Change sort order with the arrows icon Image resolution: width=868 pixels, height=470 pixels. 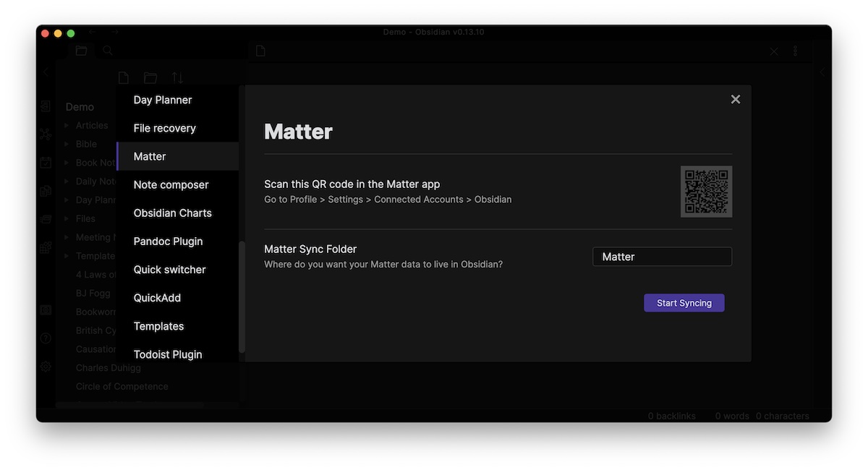[177, 77]
